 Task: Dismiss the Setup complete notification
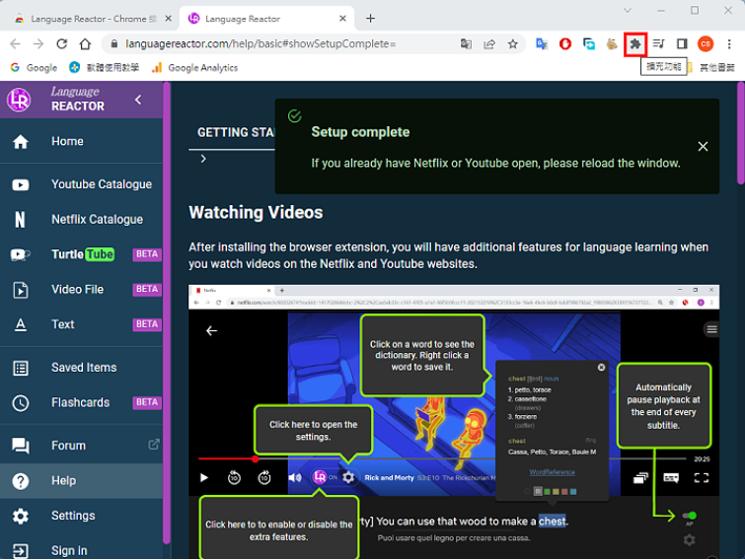tap(703, 147)
